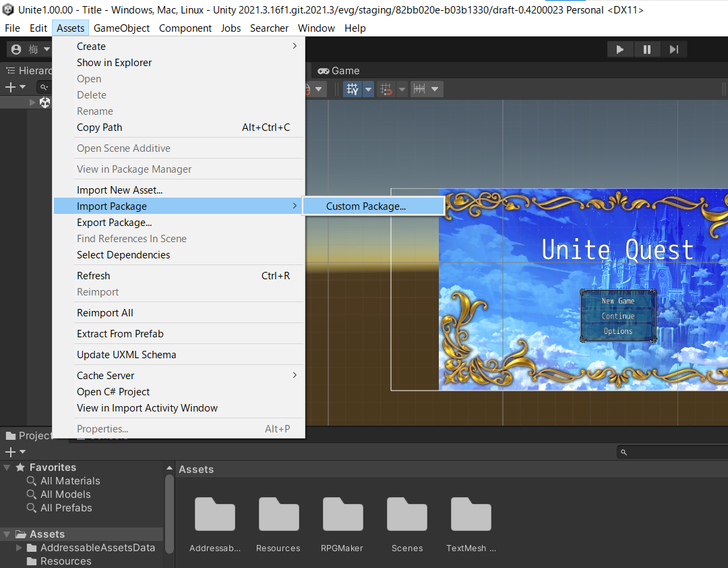Toggle grid snapping magnet icon
This screenshot has width=728, height=568.
[386, 89]
